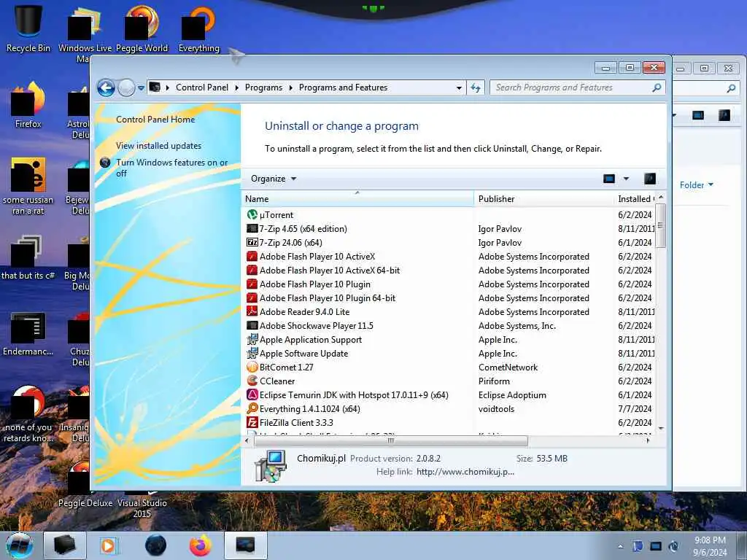Click the Firefox desktop shortcut

pos(28,105)
